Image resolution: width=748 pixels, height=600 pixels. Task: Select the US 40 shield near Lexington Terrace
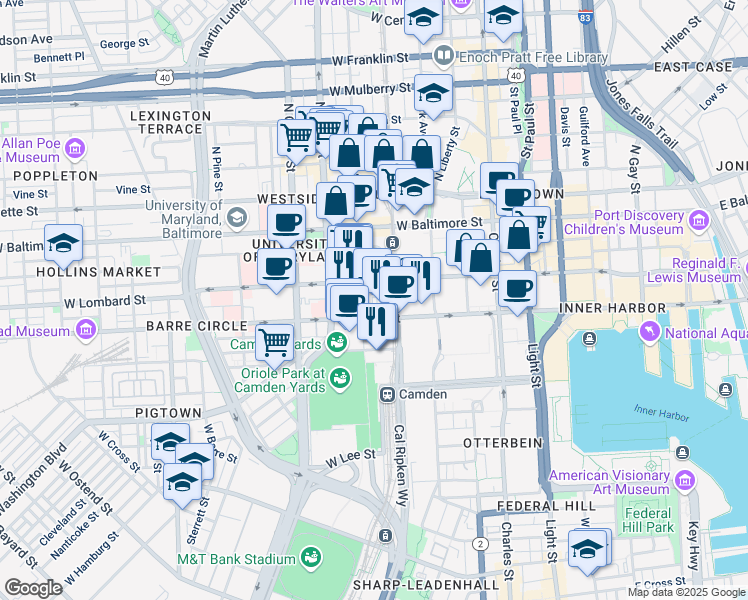click(165, 77)
